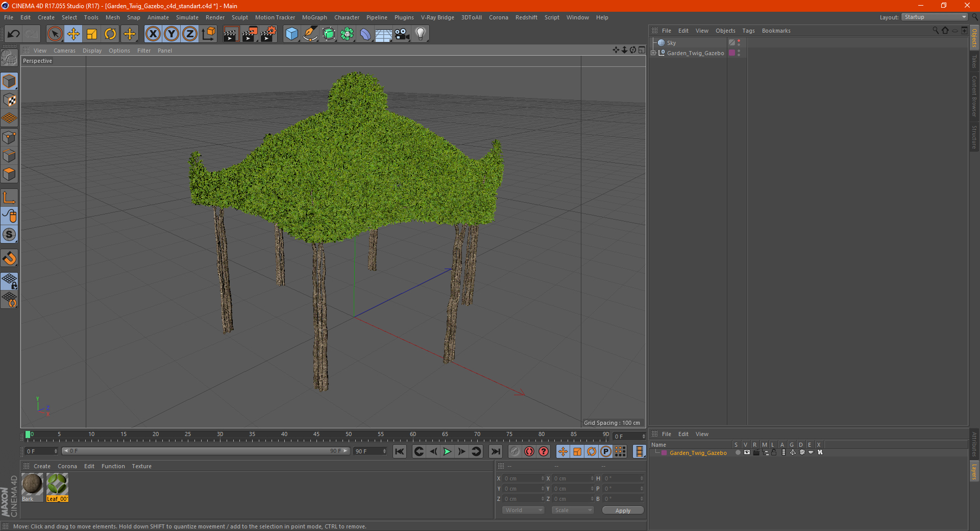The image size is (980, 531).
Task: Toggle the Garden_Twig_Gazebo layer Solo dot
Action: pyautogui.click(x=738, y=452)
